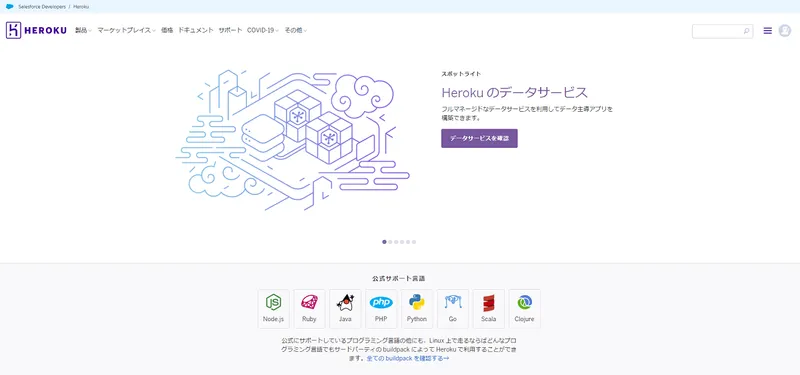
Task: Click the Salesforce Developers breadcrumb link
Action: [42, 7]
